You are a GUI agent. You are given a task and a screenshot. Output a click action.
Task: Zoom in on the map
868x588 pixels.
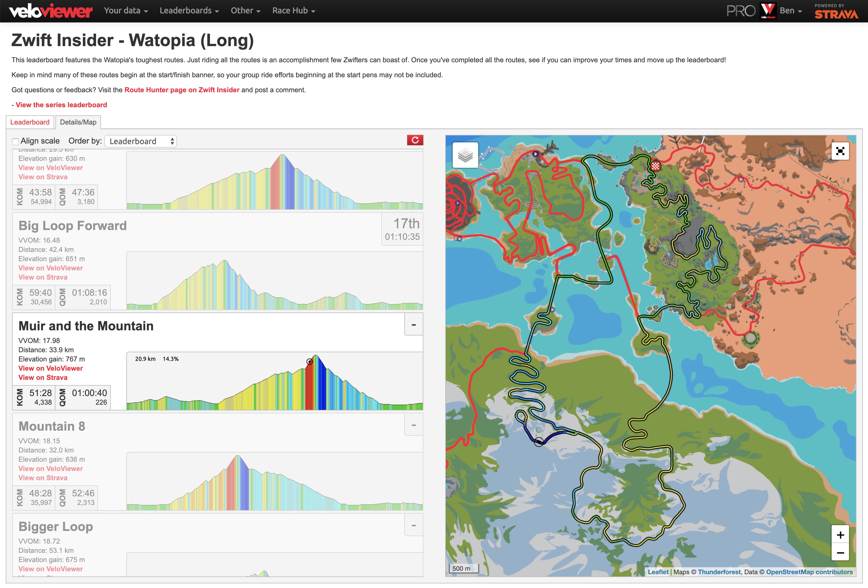point(840,535)
